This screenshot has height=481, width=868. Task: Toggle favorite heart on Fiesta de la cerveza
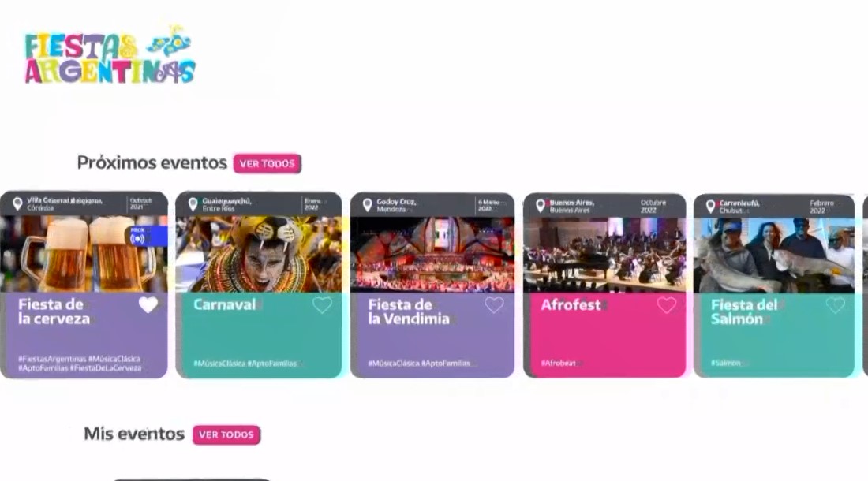(x=148, y=304)
